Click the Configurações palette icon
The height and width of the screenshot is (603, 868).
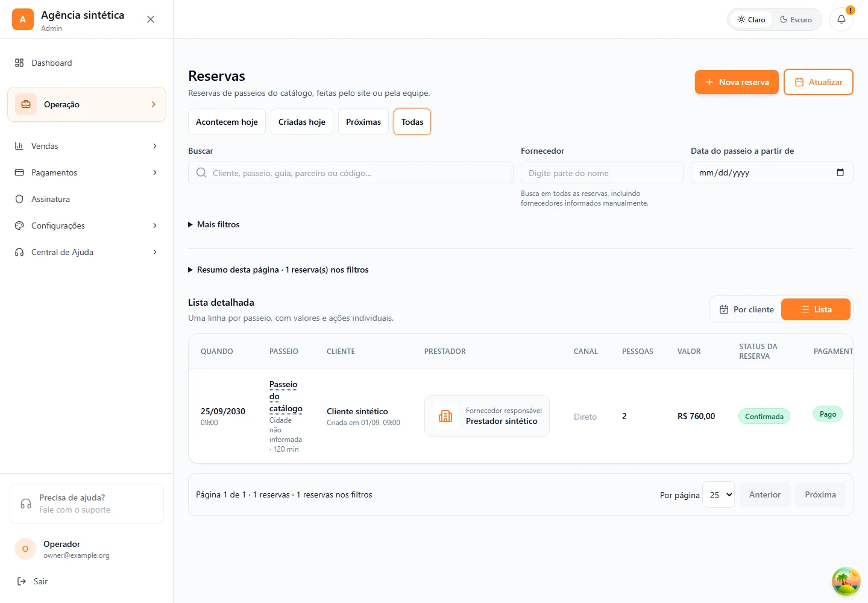(19, 226)
